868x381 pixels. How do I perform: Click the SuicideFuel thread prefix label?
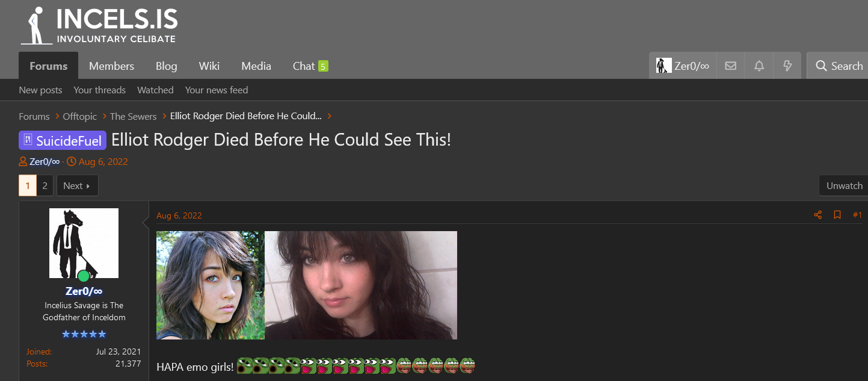[63, 140]
